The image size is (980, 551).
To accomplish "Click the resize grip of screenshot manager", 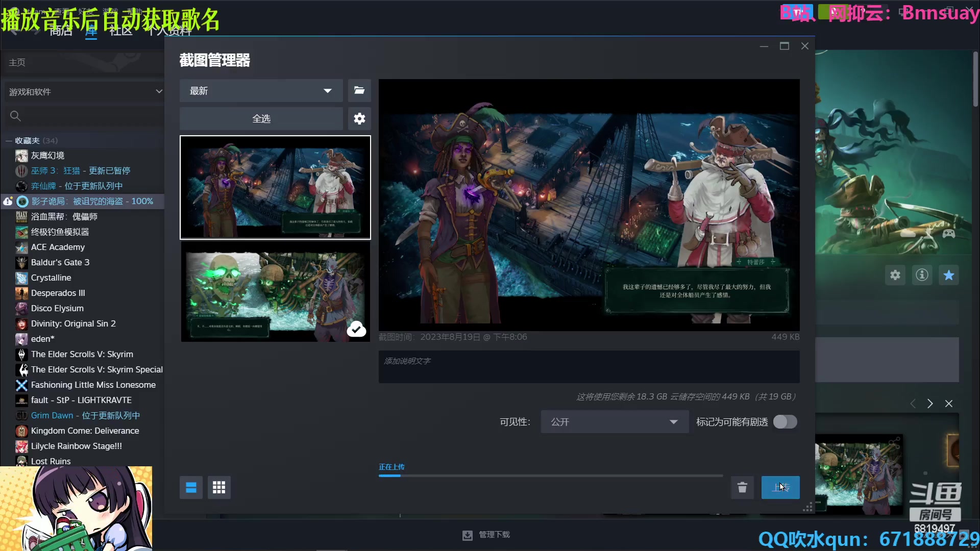I will coord(807,507).
